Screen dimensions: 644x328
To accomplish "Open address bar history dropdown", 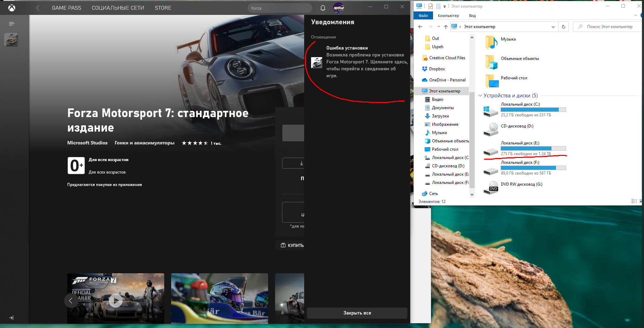I will pyautogui.click(x=553, y=27).
